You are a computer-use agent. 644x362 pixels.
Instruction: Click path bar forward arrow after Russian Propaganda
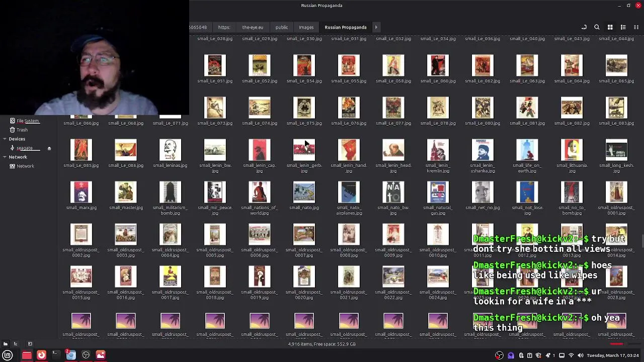tap(376, 27)
